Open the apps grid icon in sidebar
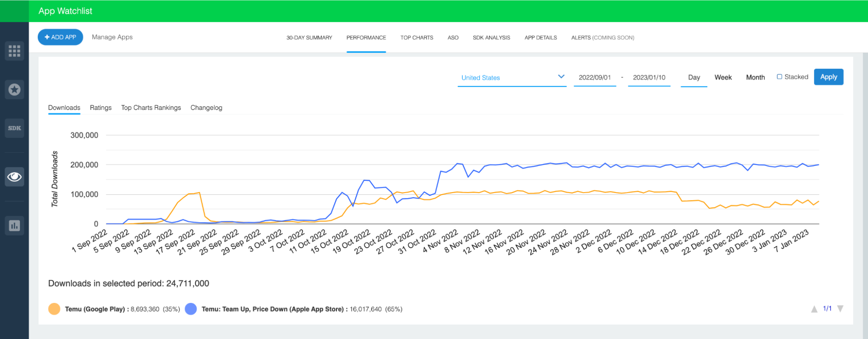Screen dimensions: 868x339 [x=14, y=51]
